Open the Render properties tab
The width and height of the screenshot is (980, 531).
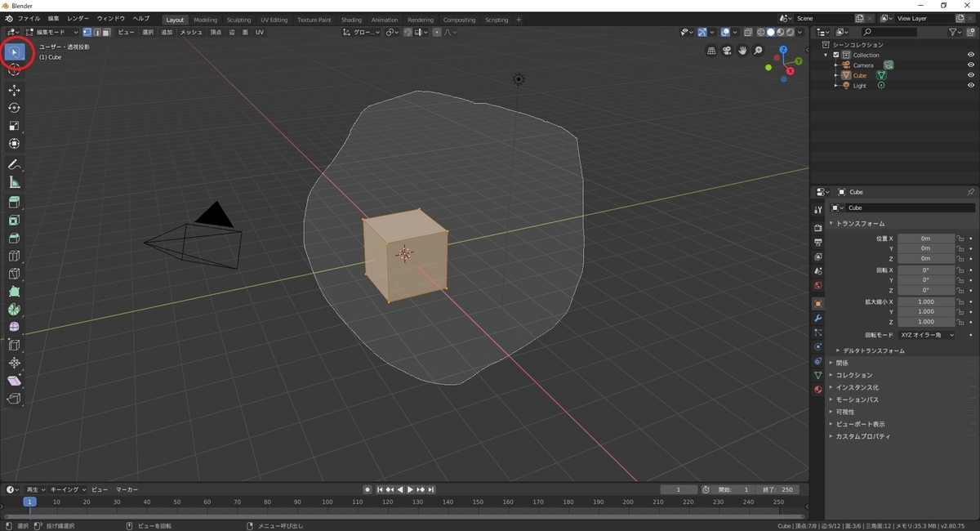(x=817, y=228)
